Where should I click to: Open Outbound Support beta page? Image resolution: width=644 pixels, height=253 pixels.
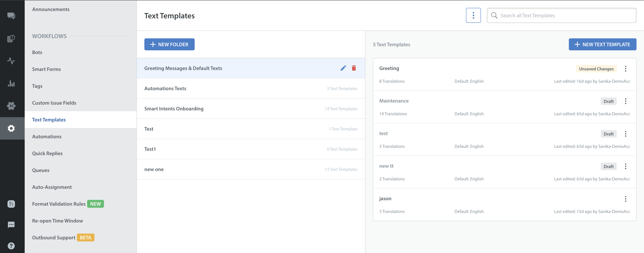pos(53,237)
